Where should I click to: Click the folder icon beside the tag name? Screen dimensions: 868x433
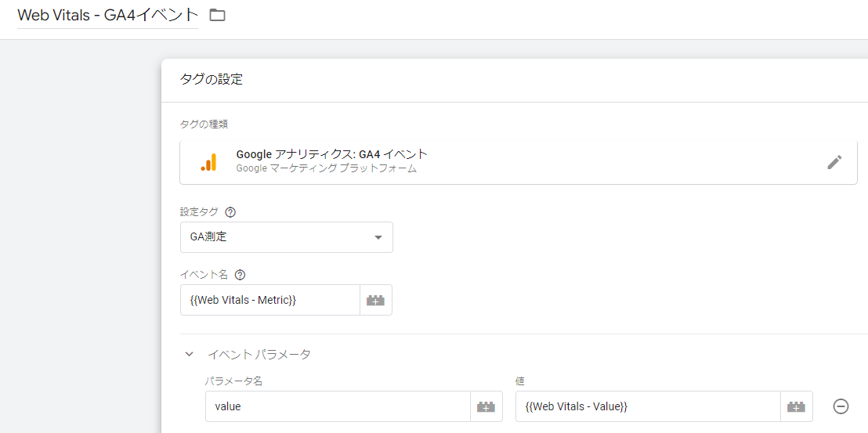click(218, 15)
